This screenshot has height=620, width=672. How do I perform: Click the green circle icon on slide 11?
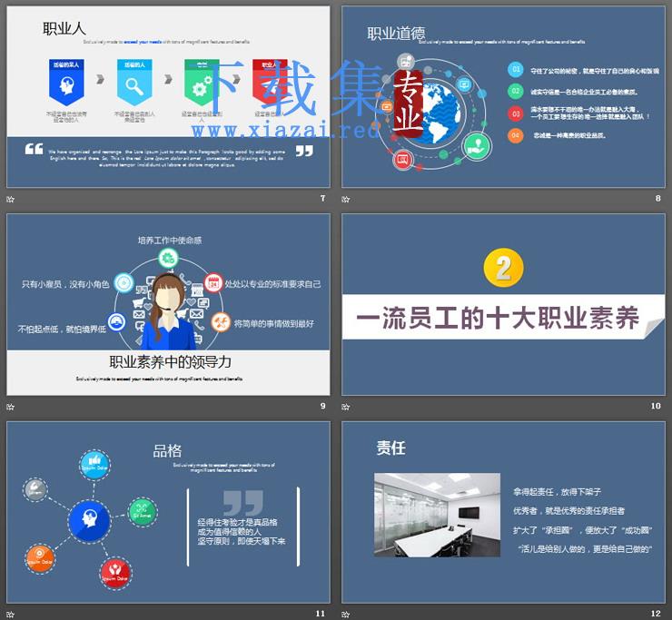coord(143,512)
